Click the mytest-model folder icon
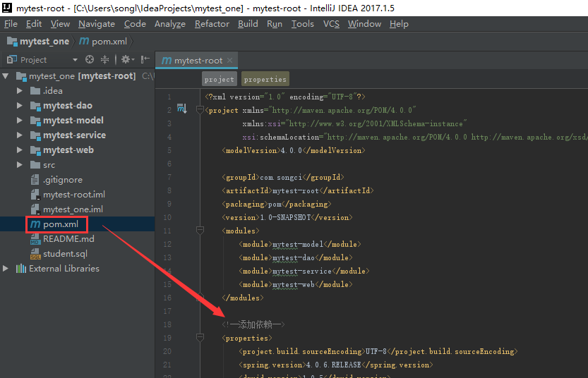This screenshot has height=378, width=588. pyautogui.click(x=35, y=121)
